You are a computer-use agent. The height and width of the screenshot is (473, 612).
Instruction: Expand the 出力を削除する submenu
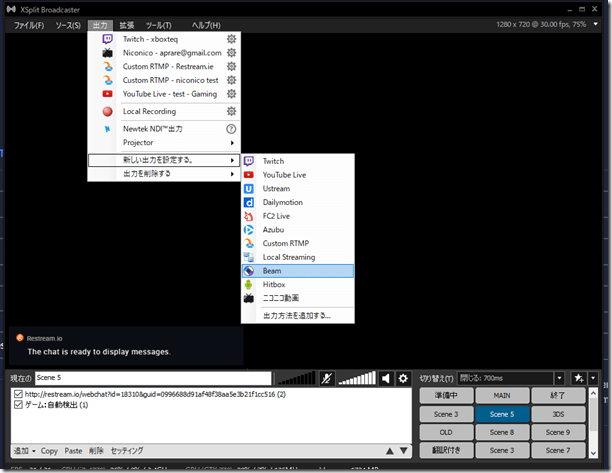pyautogui.click(x=232, y=174)
